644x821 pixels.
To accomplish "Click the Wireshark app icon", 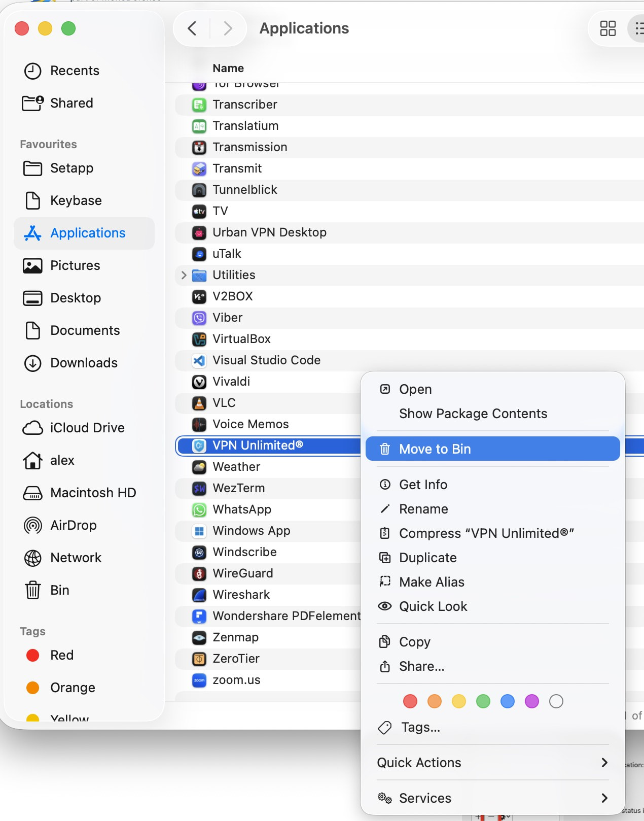I will (x=199, y=595).
